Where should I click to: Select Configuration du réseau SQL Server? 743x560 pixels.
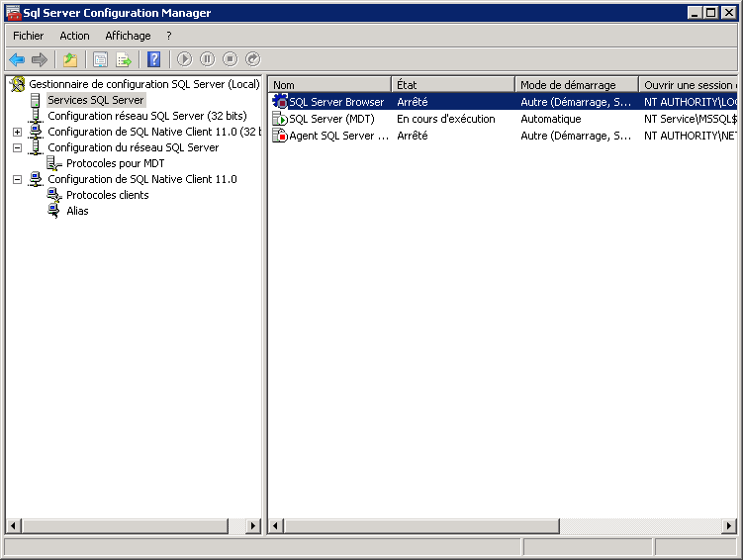134,147
